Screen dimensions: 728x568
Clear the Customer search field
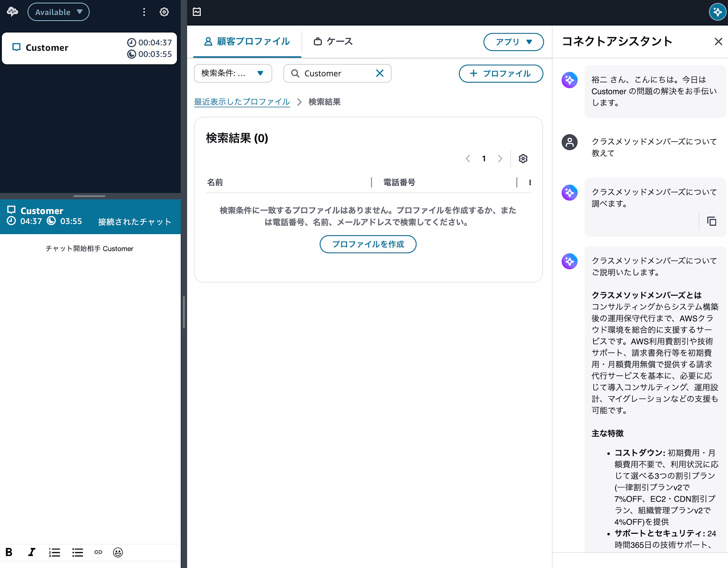coord(380,73)
